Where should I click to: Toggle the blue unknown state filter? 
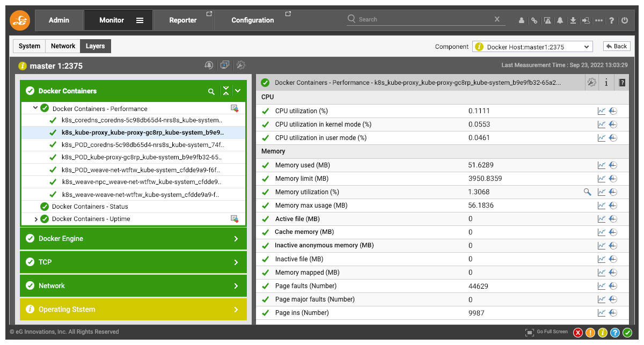coord(615,333)
